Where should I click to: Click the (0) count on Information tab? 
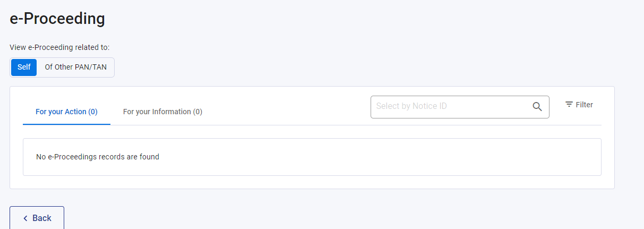(x=198, y=112)
